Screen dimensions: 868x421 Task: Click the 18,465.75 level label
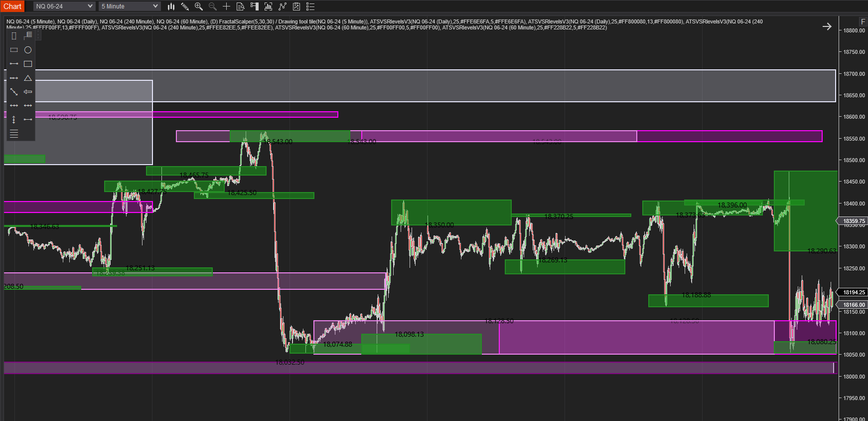click(194, 175)
